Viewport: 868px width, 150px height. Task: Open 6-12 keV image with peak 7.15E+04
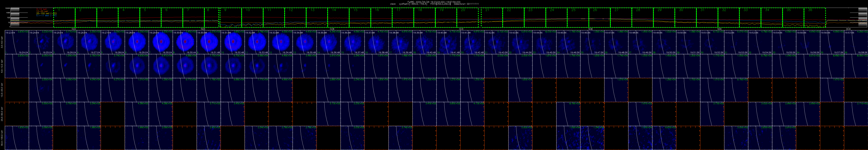208,66
